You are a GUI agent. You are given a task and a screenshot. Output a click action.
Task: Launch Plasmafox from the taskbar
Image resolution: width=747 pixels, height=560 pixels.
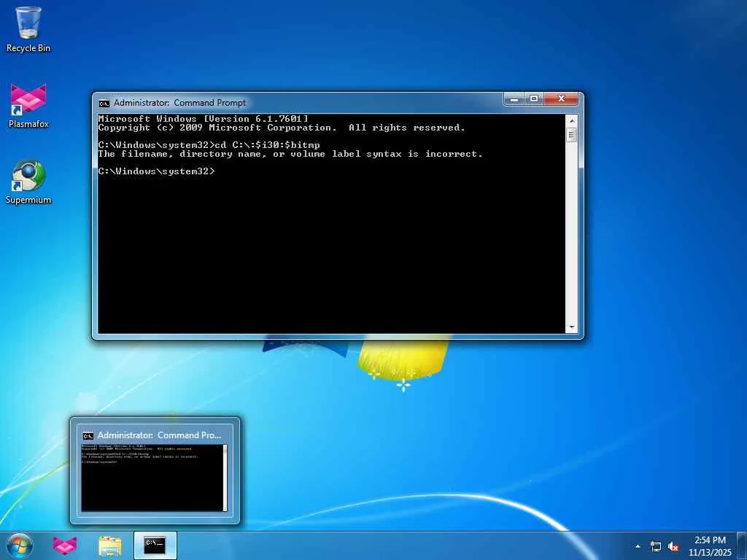65,545
